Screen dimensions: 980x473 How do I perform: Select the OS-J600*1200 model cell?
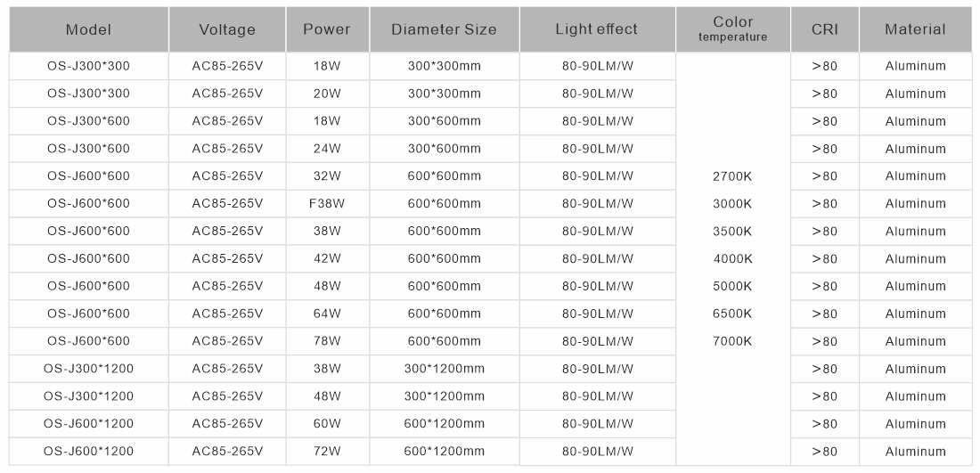(x=88, y=424)
